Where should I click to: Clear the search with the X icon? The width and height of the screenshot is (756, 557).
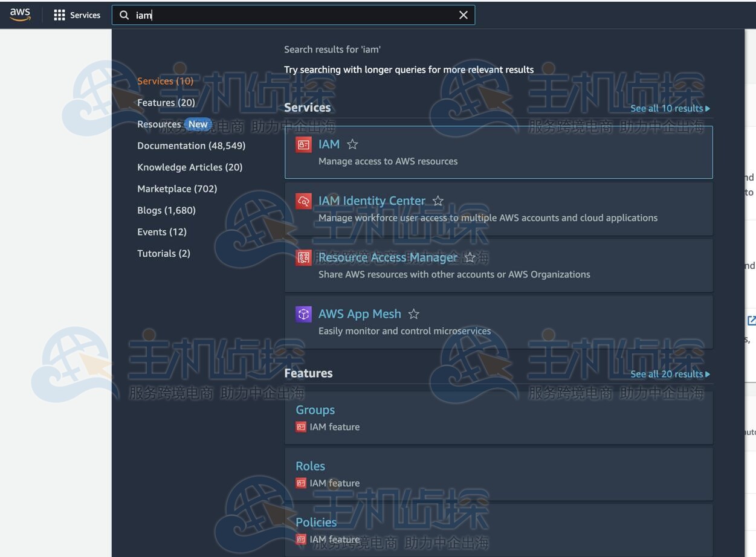pyautogui.click(x=463, y=15)
